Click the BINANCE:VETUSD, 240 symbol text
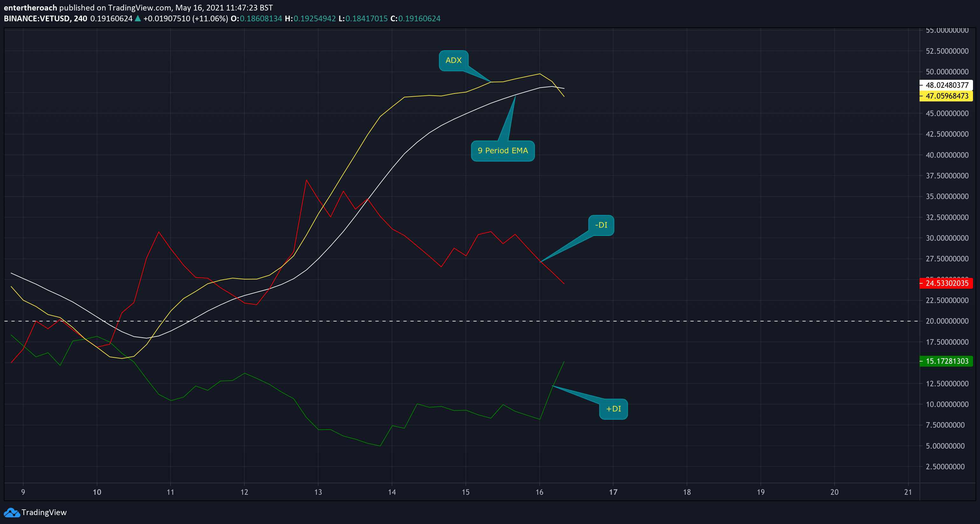The image size is (980, 524). pyautogui.click(x=45, y=19)
